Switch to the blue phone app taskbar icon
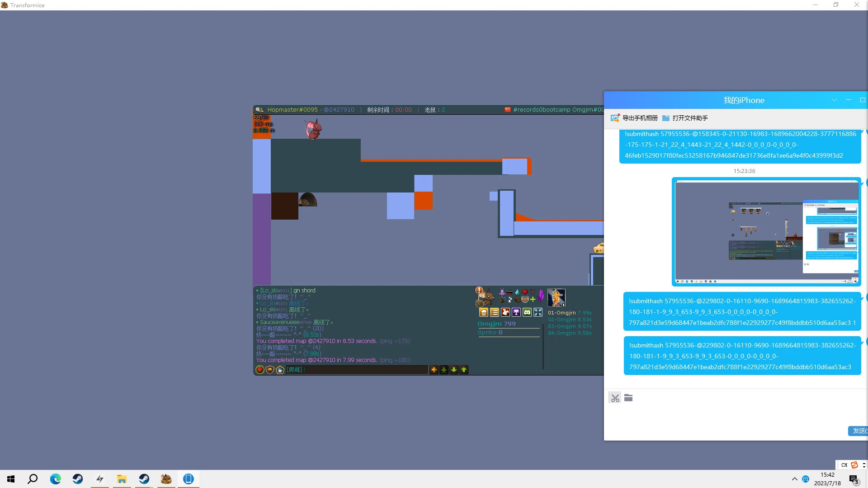Image resolution: width=868 pixels, height=488 pixels. click(x=189, y=479)
